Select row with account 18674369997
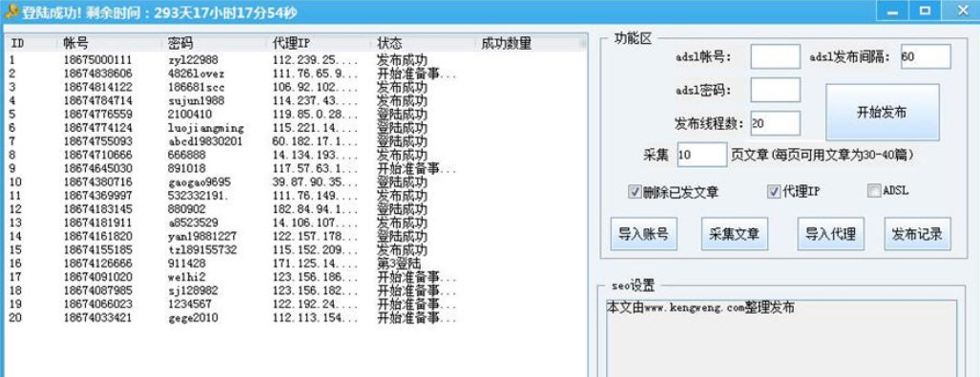This screenshot has height=377, width=980. click(296, 196)
